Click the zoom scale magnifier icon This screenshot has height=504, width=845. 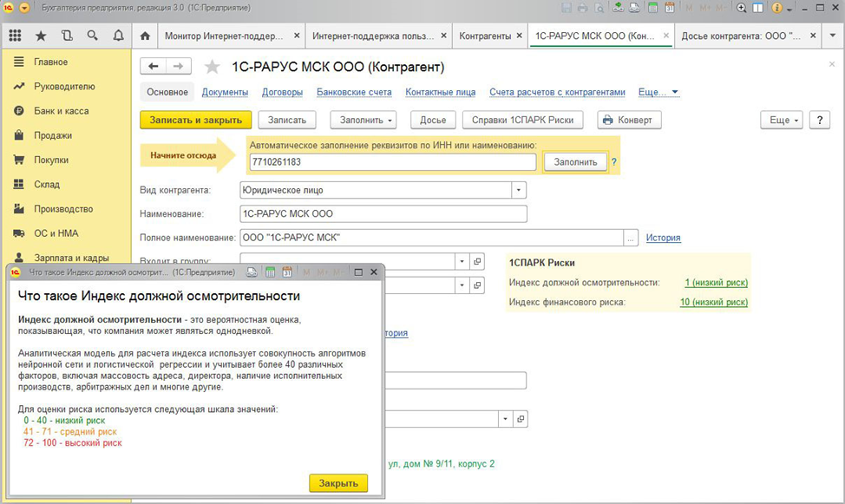click(742, 8)
